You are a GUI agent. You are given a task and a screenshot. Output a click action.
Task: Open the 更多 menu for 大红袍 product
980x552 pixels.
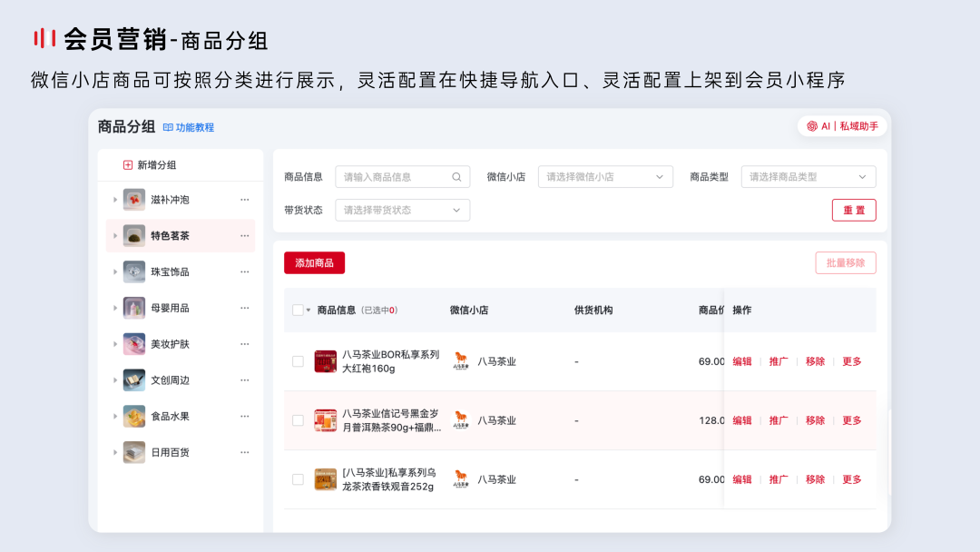point(850,360)
